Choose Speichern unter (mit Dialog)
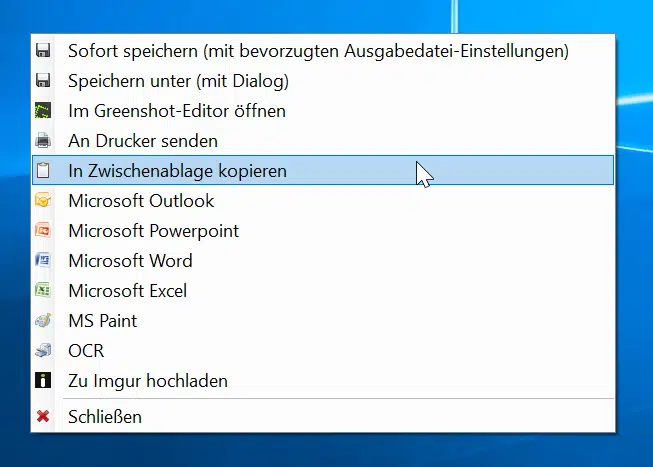Image resolution: width=653 pixels, height=467 pixels. pos(177,81)
